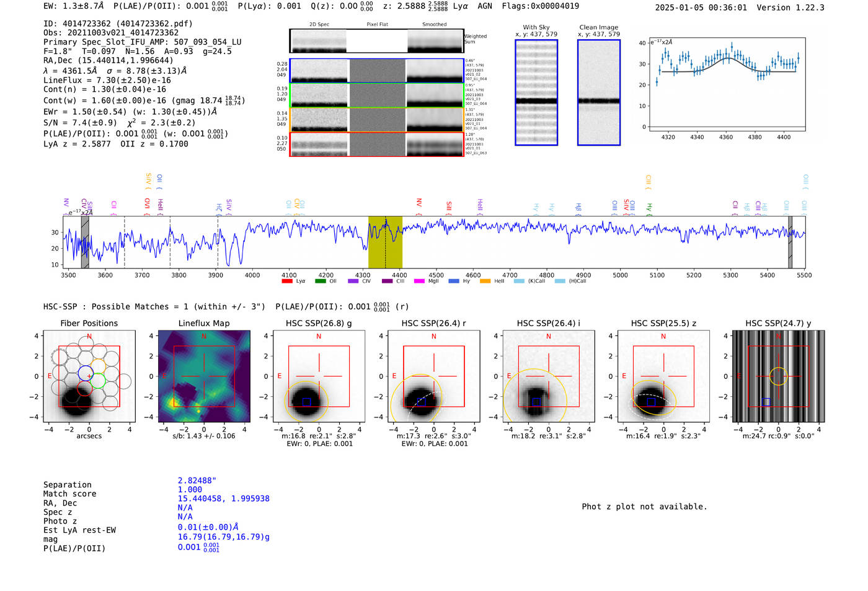Open the HSC SSP(25.5) z cutout
Viewport: 868px width, 591px height.
[663, 376]
